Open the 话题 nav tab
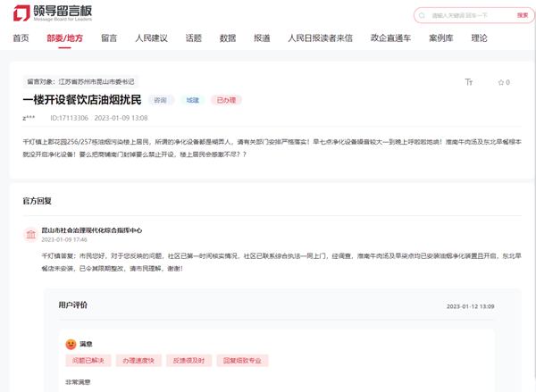Image resolution: width=536 pixels, height=392 pixels. 194,38
